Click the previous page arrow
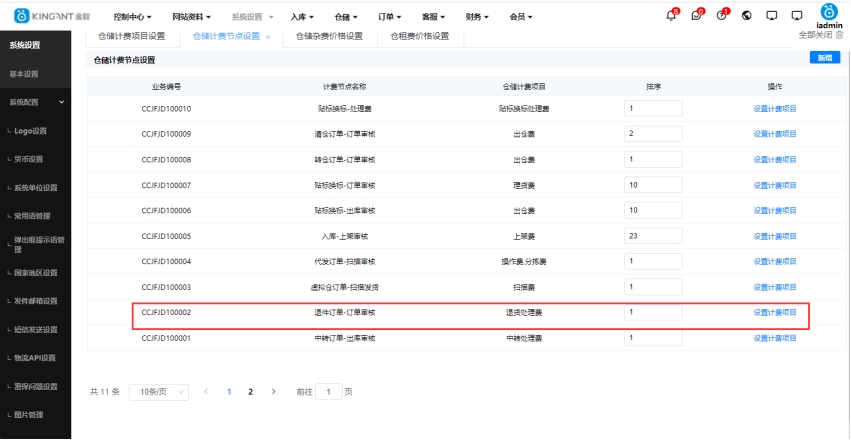Screen dimensions: 851x440 pyautogui.click(x=206, y=392)
